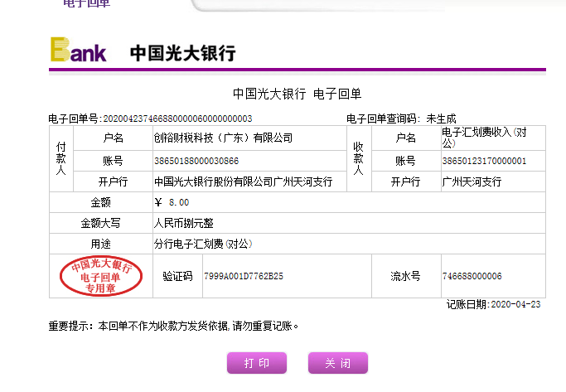
Task: Click payee account number 38650123170000001
Action: (x=484, y=160)
